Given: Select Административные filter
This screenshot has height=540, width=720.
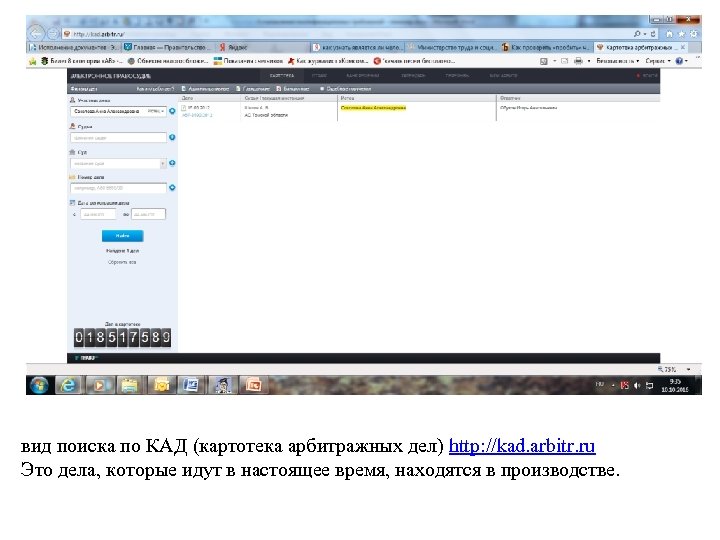Looking at the screenshot, I should (x=205, y=89).
